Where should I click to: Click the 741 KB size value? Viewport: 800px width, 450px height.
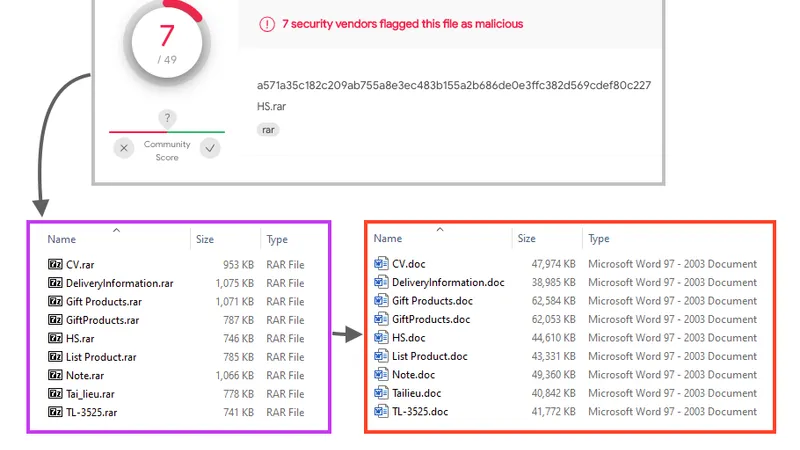pos(238,412)
